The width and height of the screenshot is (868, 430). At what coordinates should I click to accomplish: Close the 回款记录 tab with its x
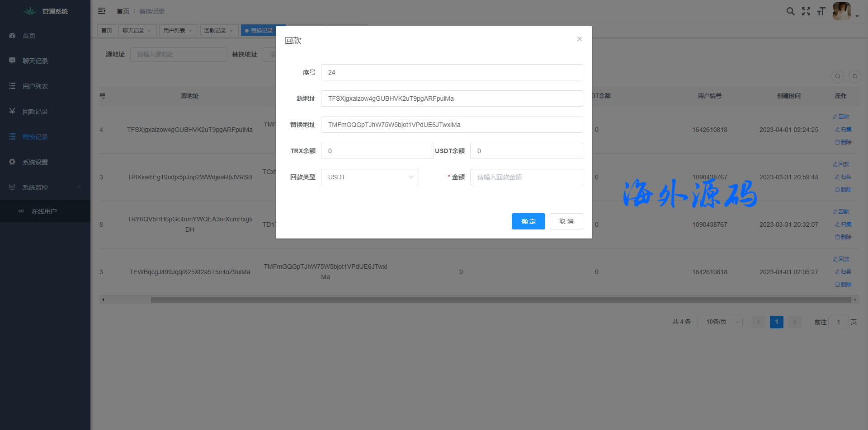click(231, 31)
